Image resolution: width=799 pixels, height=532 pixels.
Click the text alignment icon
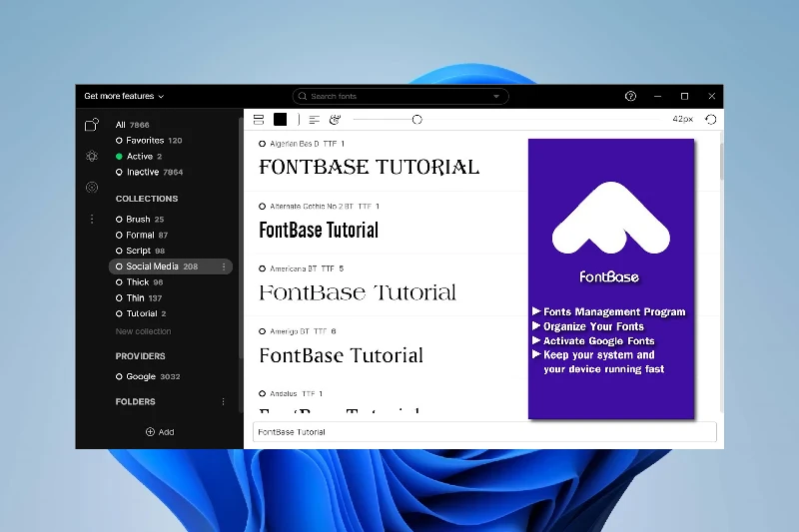(314, 120)
